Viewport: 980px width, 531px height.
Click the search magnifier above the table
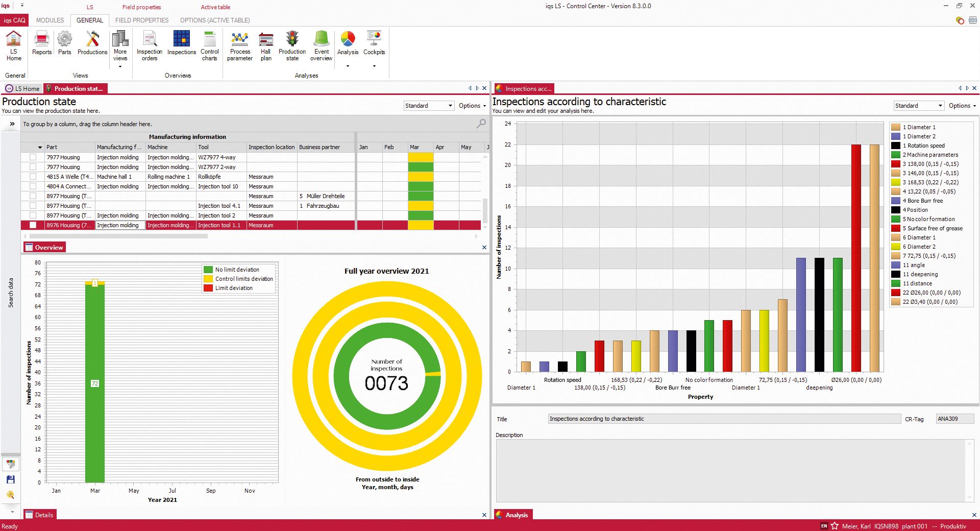pos(480,124)
